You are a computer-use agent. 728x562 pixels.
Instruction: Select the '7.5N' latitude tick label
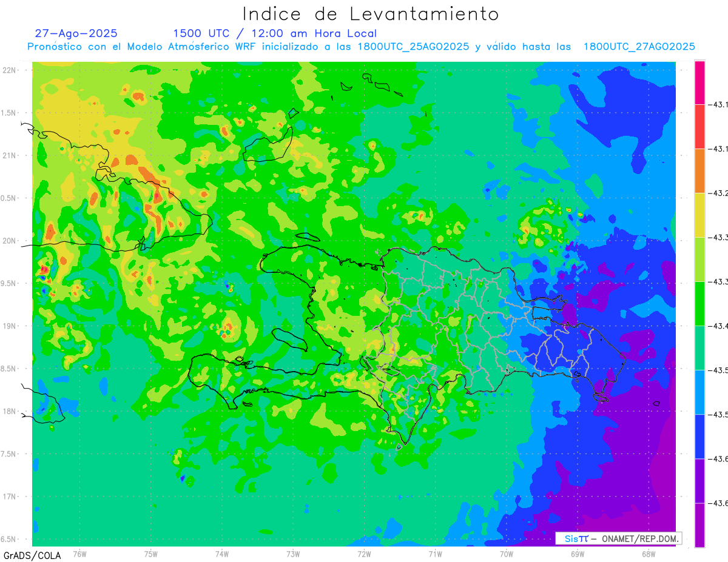[x=8, y=454]
